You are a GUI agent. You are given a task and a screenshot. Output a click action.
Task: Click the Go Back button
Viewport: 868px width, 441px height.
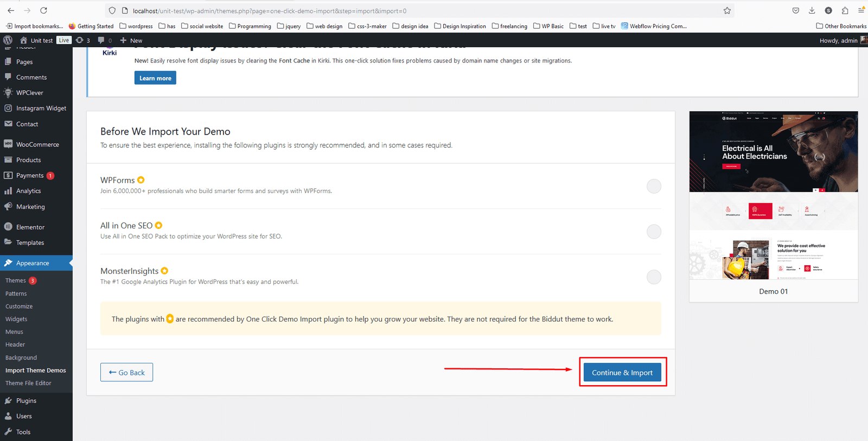pos(126,373)
